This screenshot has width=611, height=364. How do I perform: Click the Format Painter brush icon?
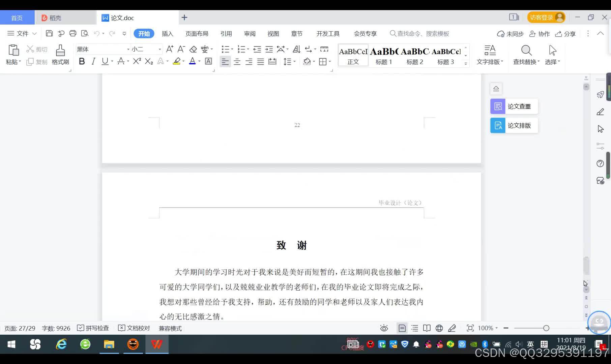(x=60, y=50)
